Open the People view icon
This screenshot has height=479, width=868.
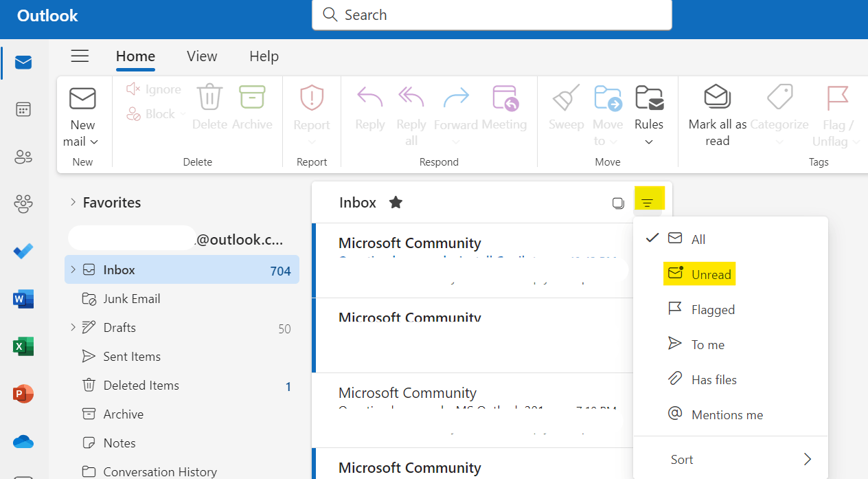tap(23, 157)
